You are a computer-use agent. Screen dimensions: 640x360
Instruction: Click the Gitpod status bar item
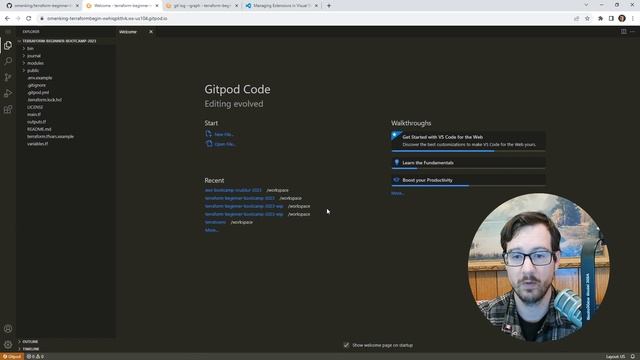[x=12, y=356]
